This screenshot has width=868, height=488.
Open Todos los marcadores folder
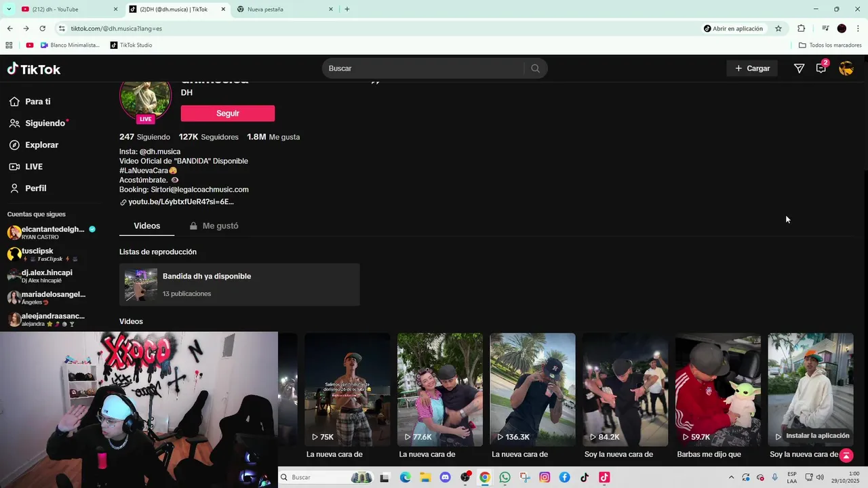pyautogui.click(x=830, y=45)
